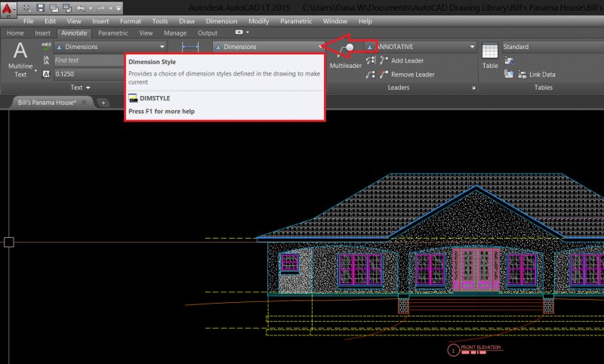
Task: Expand the Multiline Text flyout arrow
Action: point(35,72)
